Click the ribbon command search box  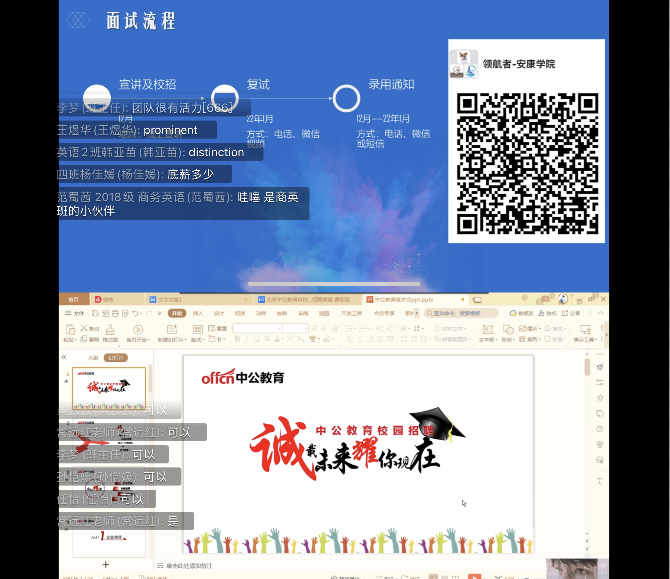tap(458, 313)
